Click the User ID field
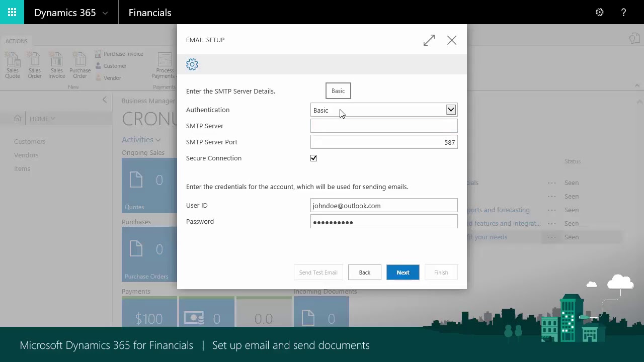Viewport: 644px width, 362px height. [384, 206]
